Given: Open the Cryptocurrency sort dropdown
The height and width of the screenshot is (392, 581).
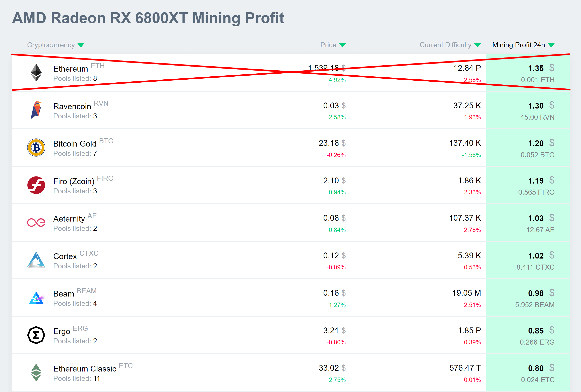Looking at the screenshot, I should point(80,45).
